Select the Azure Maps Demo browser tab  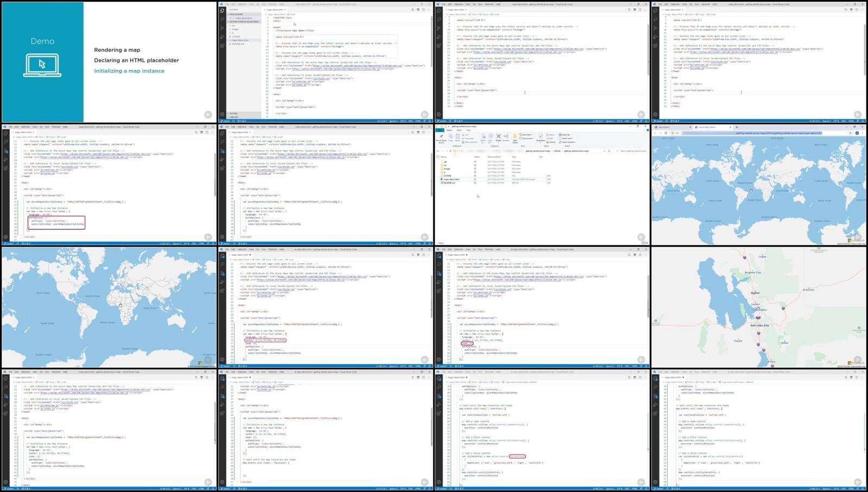(x=712, y=127)
